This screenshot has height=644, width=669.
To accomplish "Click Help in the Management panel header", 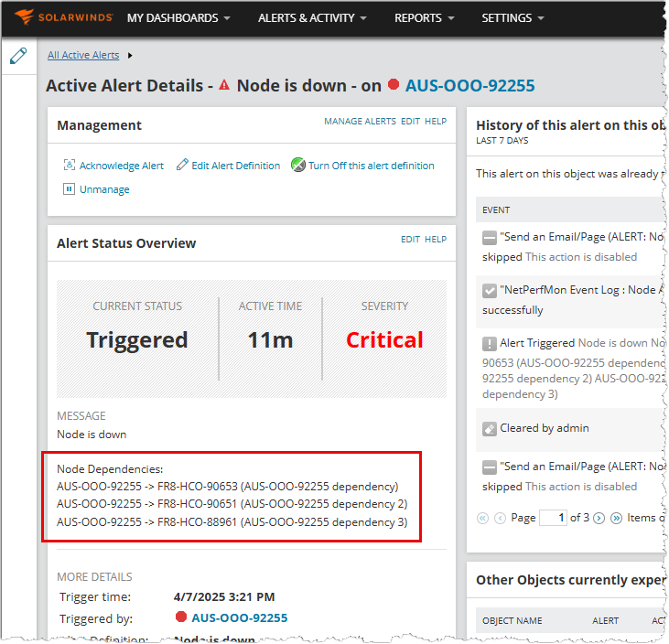I will coord(436,121).
